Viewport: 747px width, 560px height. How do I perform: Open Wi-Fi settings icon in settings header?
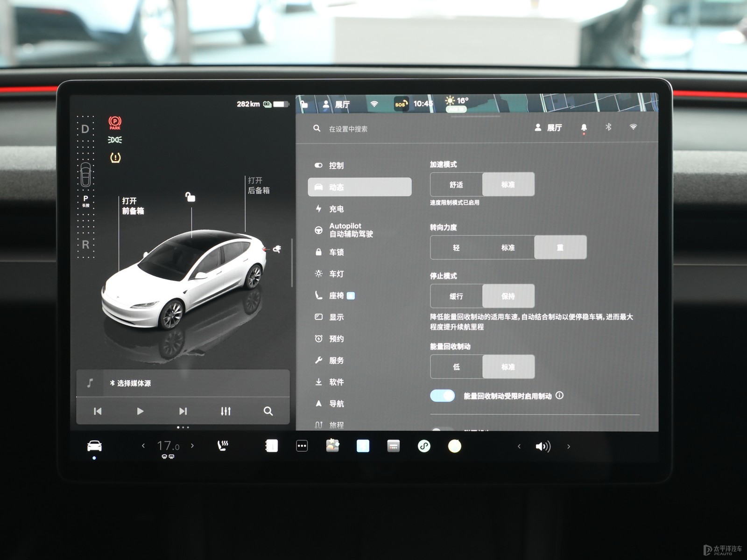click(x=633, y=127)
